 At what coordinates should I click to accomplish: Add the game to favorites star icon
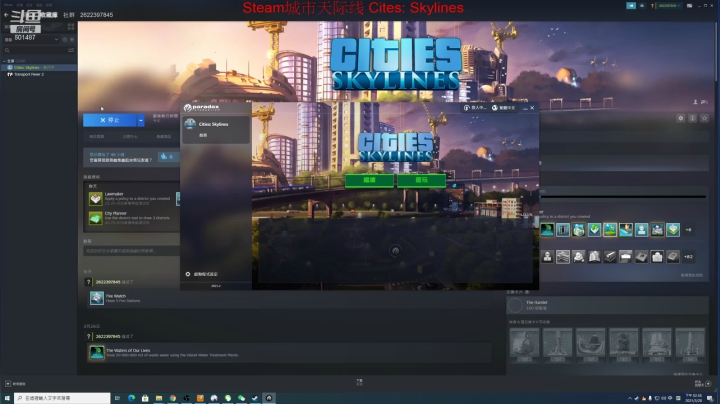point(704,118)
